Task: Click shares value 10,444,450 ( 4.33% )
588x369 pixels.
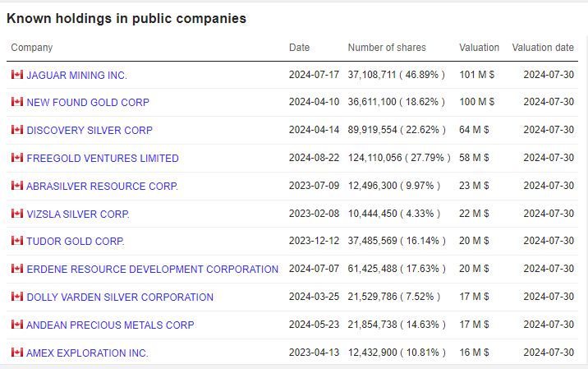Action: 394,214
